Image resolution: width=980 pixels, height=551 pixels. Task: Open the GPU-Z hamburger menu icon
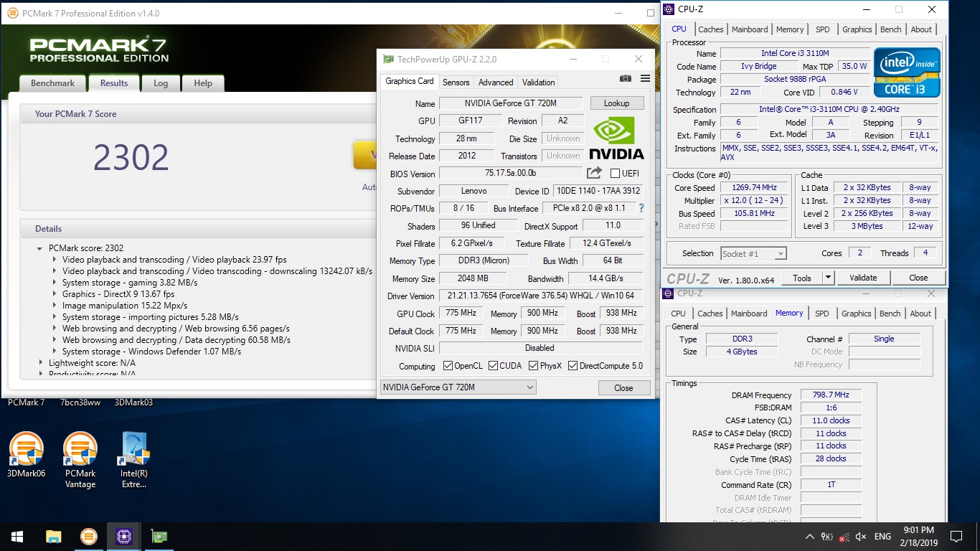point(645,78)
